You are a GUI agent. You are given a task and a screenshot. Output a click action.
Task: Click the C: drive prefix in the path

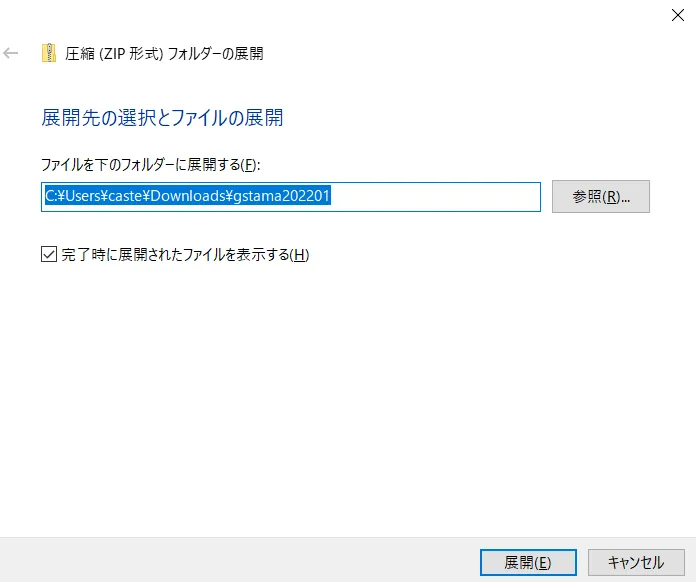click(x=51, y=197)
